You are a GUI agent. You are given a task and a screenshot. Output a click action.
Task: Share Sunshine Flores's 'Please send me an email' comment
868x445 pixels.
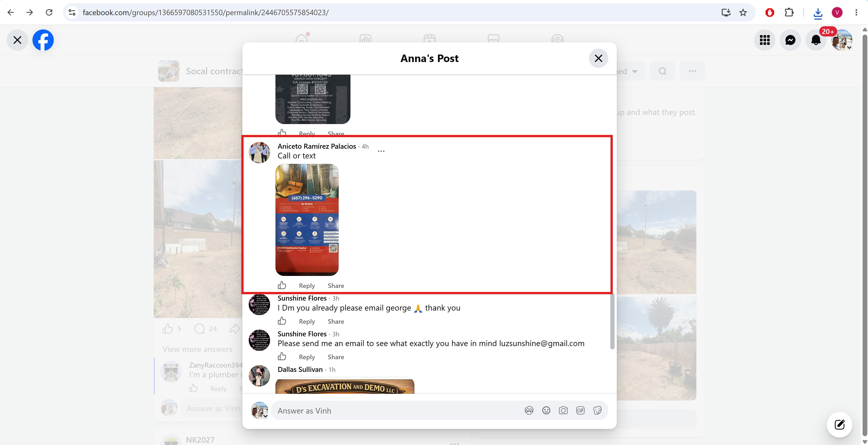pos(336,357)
